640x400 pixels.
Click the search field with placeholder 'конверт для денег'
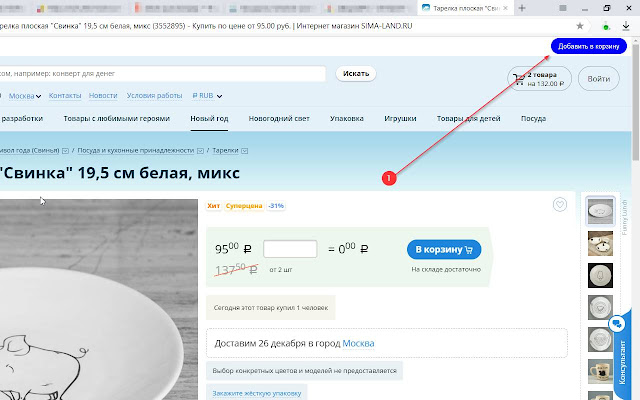pyautogui.click(x=162, y=73)
